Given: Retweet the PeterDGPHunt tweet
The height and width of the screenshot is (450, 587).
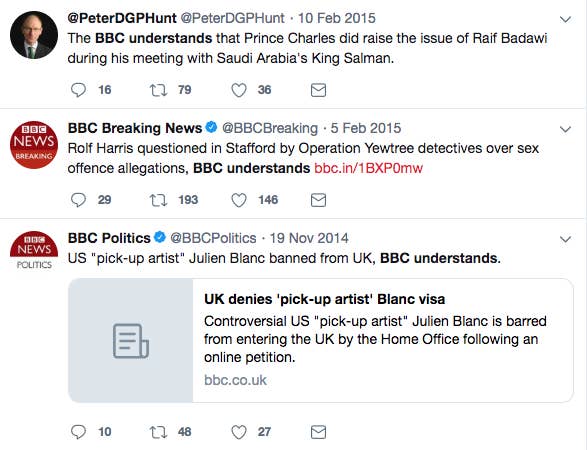Looking at the screenshot, I should click(158, 90).
